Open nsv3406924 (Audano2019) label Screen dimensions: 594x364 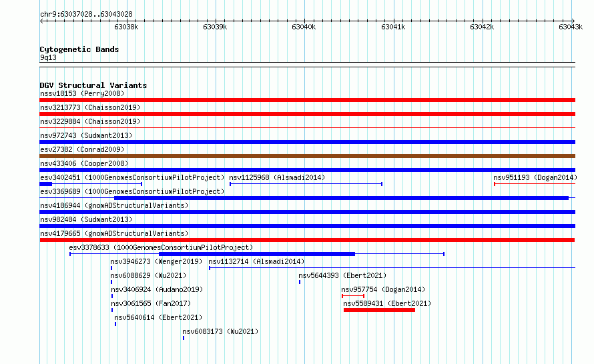tap(157, 289)
